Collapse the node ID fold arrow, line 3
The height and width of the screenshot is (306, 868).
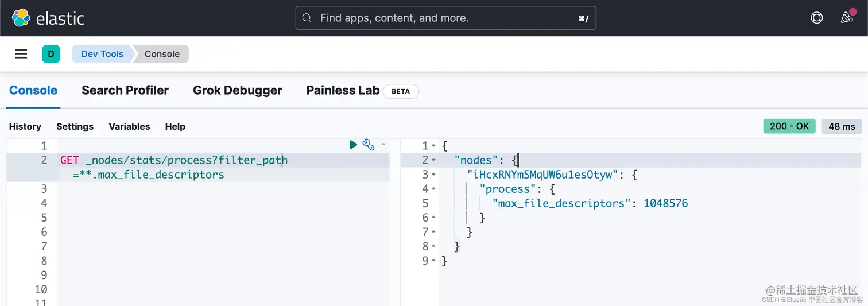433,175
